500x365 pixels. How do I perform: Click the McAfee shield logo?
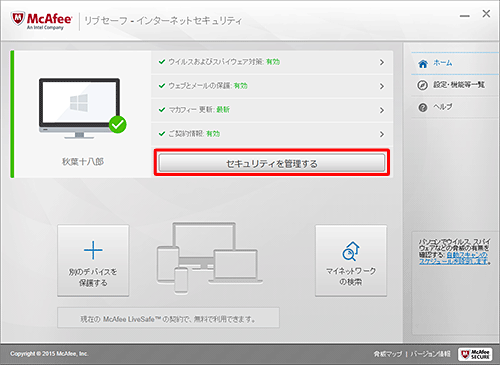(17, 19)
